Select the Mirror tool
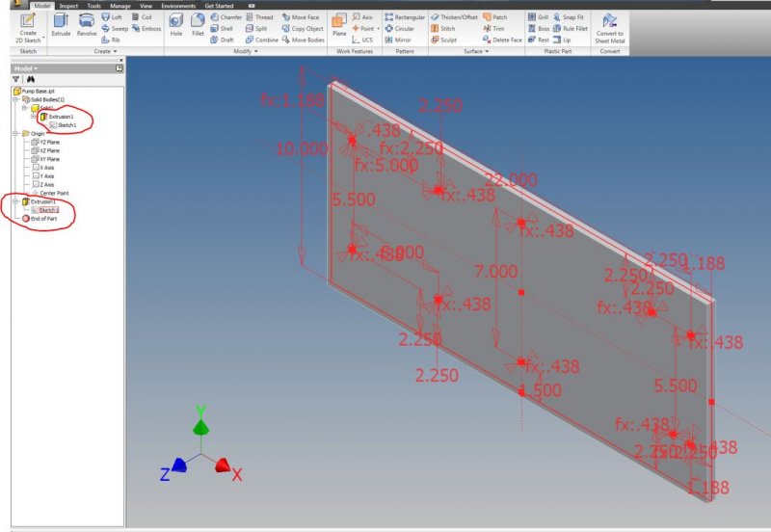 [397, 40]
